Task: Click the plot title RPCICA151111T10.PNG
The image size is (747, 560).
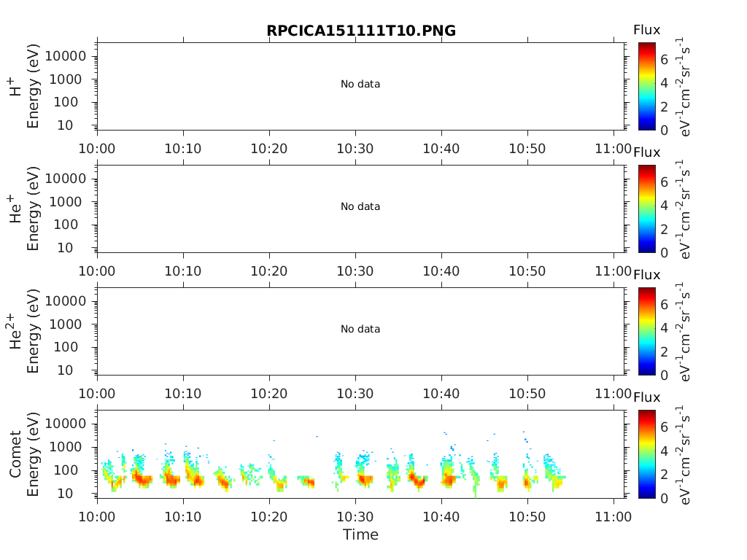Action: (360, 31)
